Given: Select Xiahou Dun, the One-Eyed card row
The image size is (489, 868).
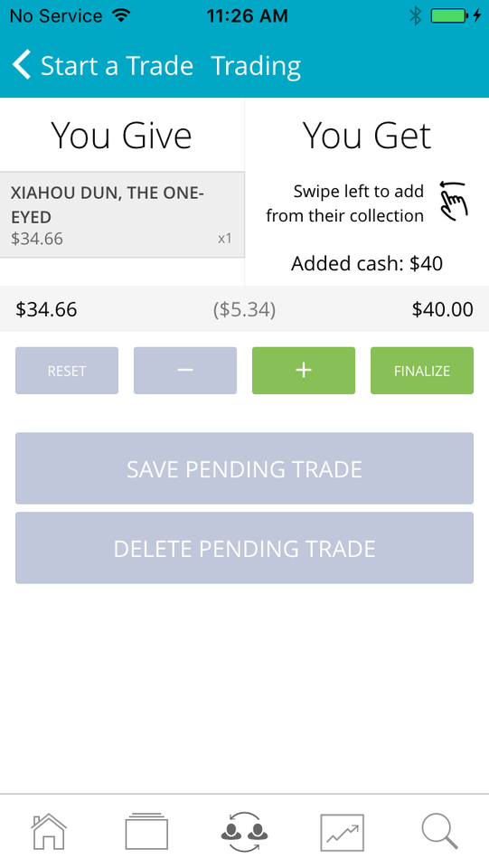Looking at the screenshot, I should coord(122,215).
